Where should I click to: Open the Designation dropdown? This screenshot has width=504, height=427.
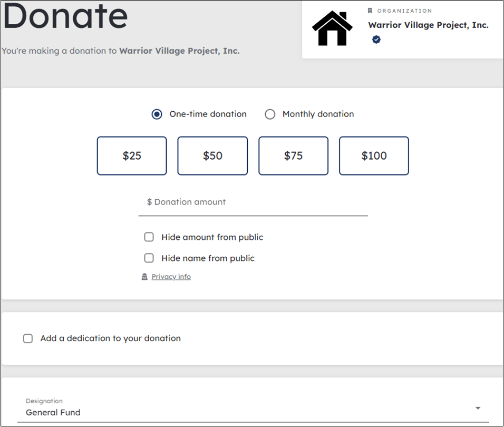coord(253,409)
